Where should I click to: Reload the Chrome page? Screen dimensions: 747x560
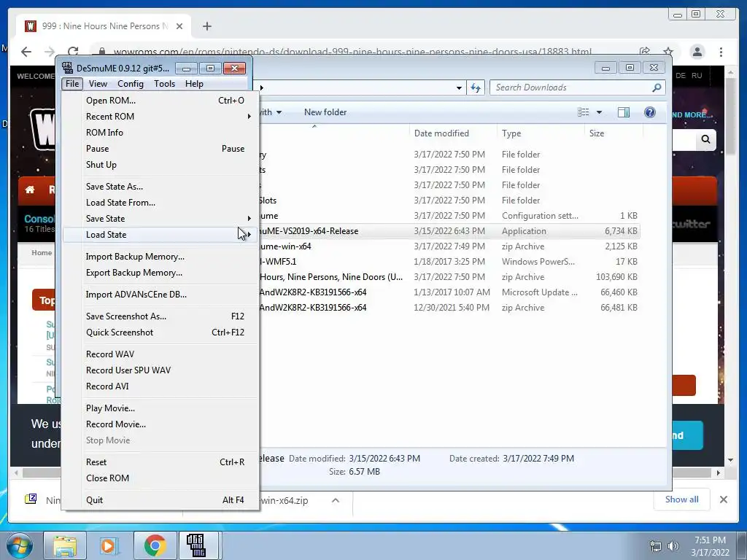coord(73,52)
